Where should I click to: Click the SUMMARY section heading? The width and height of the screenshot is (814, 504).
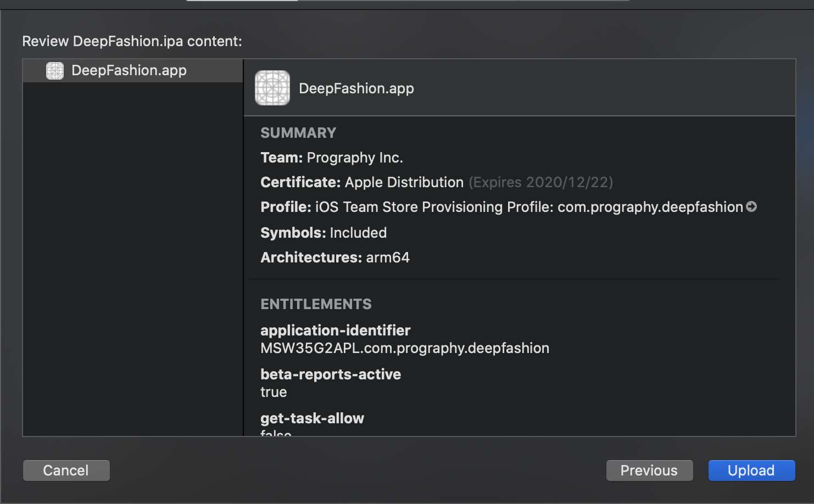tap(298, 133)
